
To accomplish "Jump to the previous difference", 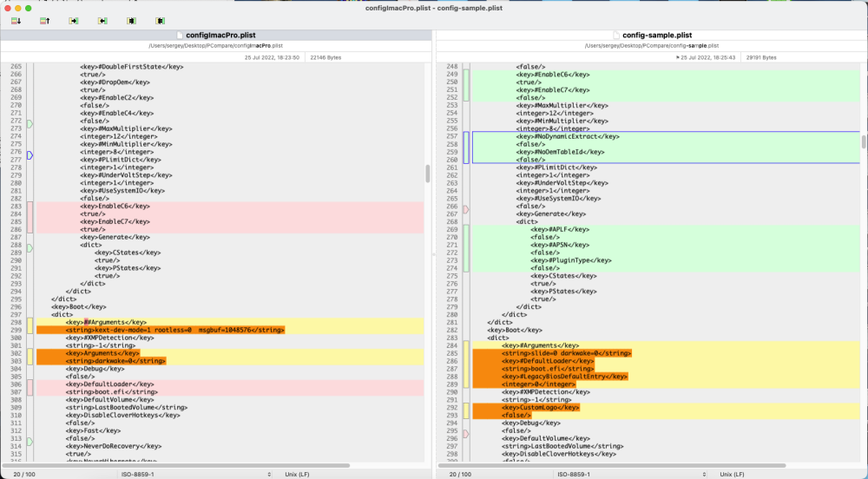I will click(x=45, y=21).
